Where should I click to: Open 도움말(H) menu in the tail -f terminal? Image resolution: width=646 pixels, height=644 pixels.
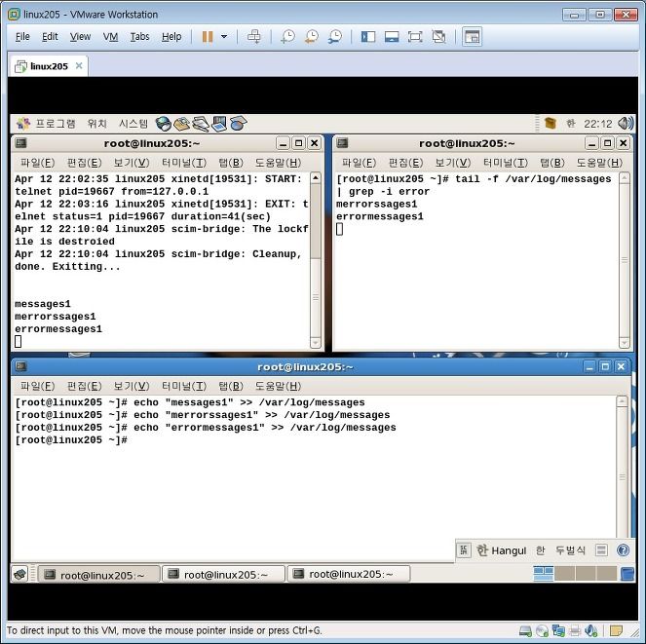tap(599, 163)
